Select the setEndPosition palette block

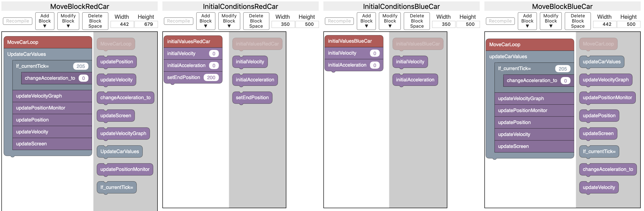pyautogui.click(x=252, y=98)
